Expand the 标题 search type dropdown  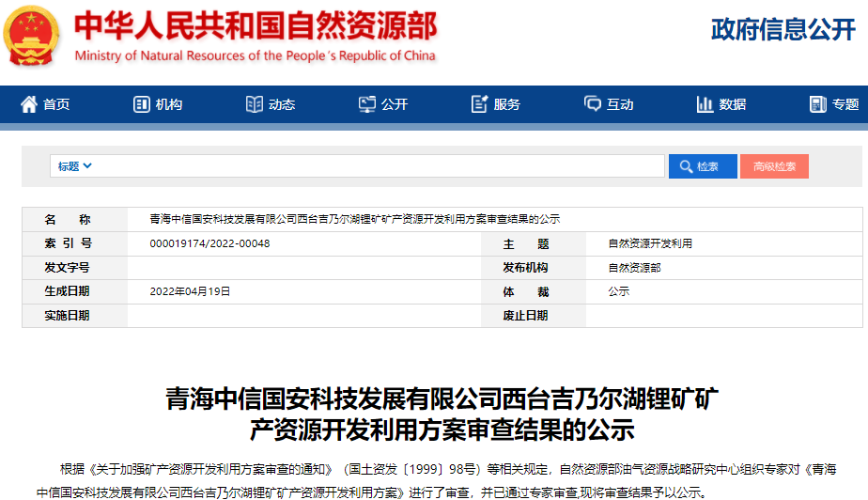(x=75, y=166)
